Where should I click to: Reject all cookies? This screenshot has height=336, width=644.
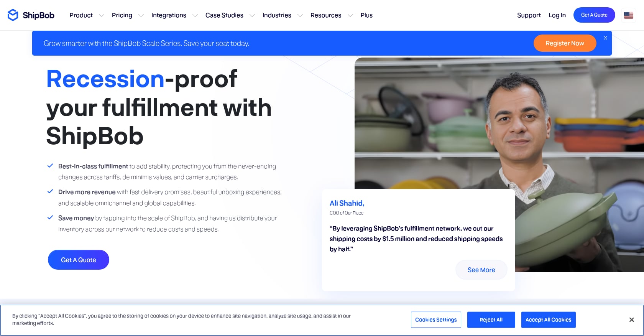(x=491, y=320)
